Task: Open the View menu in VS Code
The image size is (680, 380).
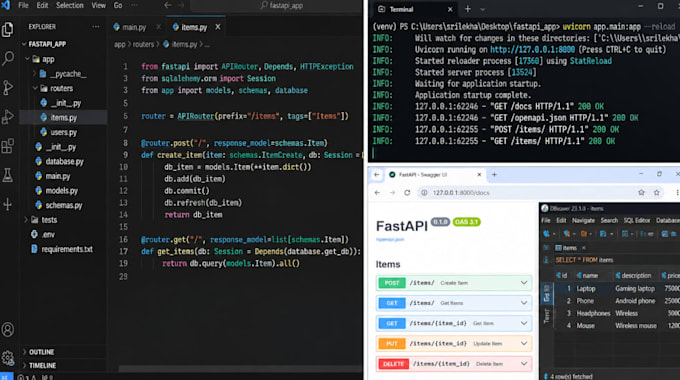Action: tap(98, 5)
